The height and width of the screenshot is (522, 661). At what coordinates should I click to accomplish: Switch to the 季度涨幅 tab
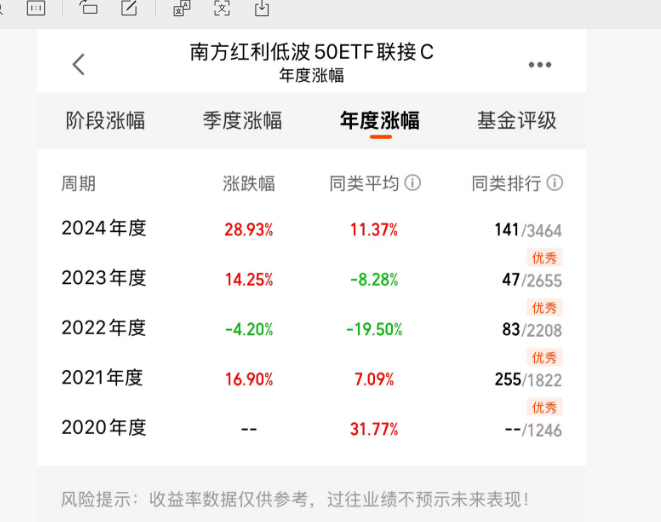[242, 121]
